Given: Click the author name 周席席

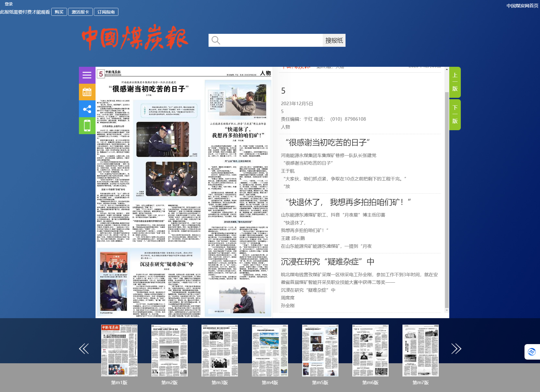Looking at the screenshot, I should coord(288,298).
